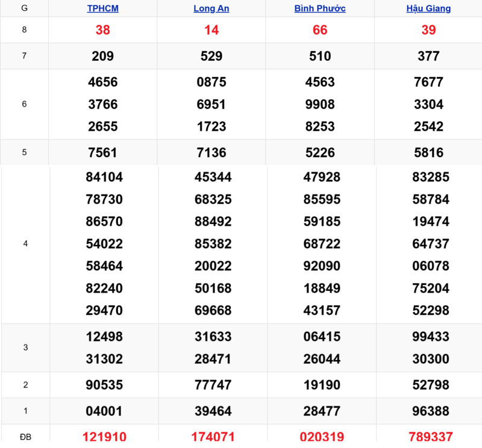Open the Long An lottery link
Screen dimensions: 482x448
211,8
